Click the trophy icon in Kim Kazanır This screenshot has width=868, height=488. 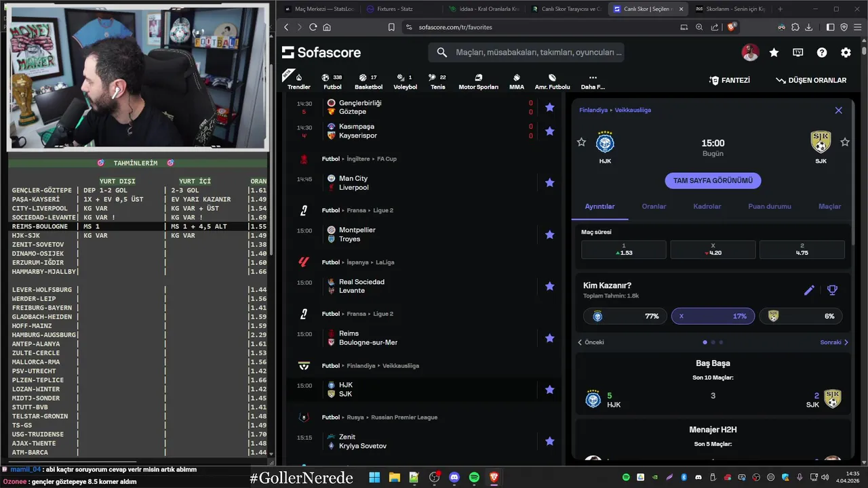click(833, 290)
